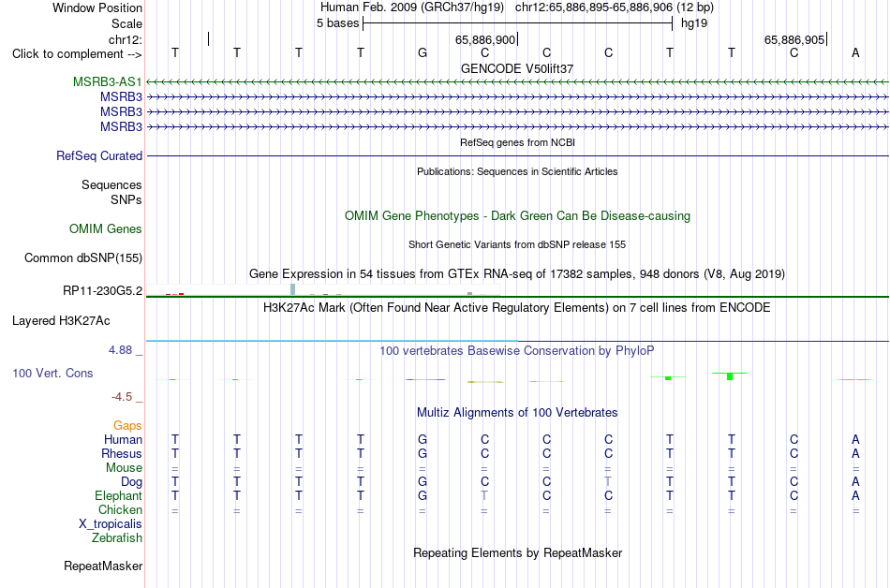Click the GTEx Gene Expression track title
890x588 pixels.
[517, 274]
